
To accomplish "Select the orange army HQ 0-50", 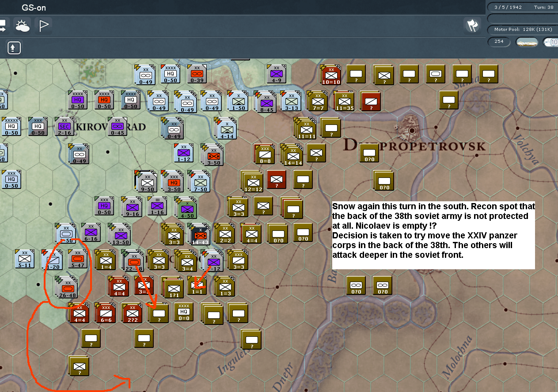I will pyautogui.click(x=104, y=100).
